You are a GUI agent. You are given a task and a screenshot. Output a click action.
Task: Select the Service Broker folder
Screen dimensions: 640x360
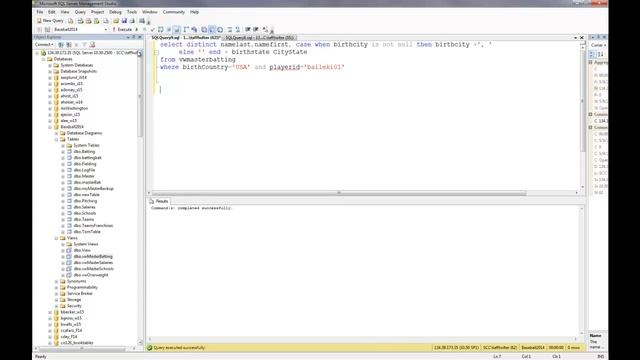pos(80,293)
